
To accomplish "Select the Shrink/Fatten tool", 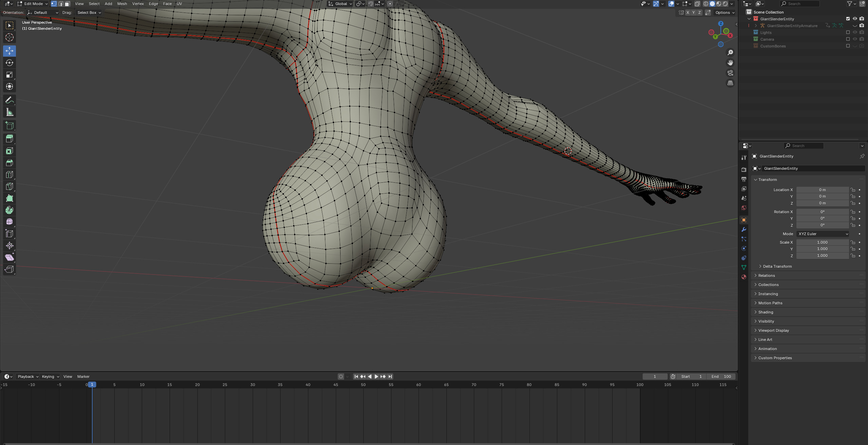I will (9, 246).
